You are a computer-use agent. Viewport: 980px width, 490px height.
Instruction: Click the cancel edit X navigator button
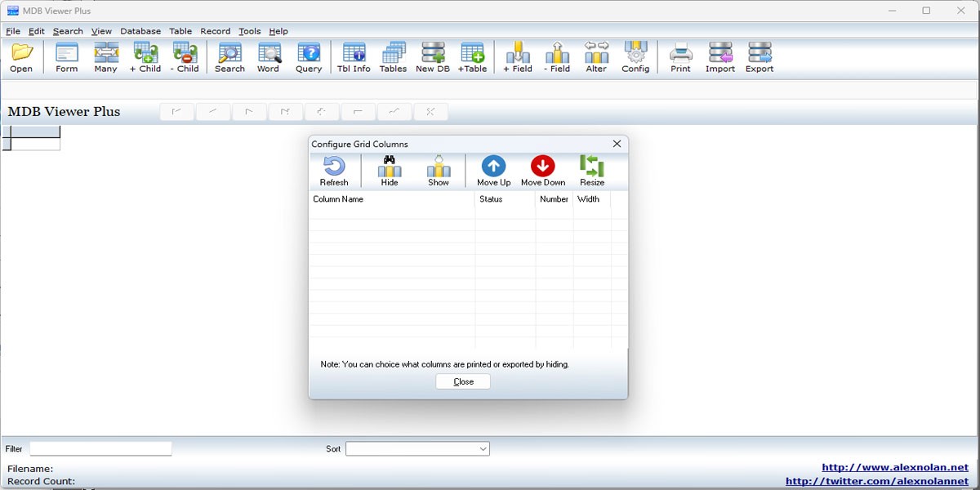(430, 112)
